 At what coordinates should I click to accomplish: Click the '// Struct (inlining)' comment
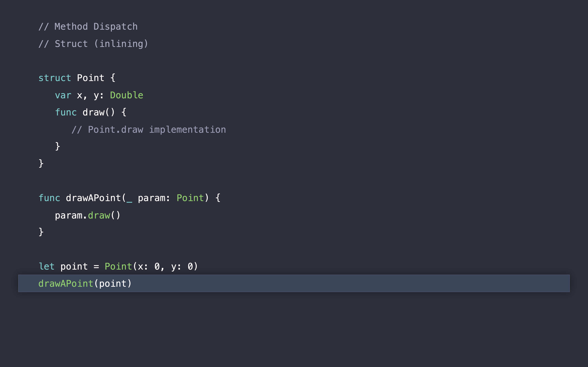click(x=93, y=44)
